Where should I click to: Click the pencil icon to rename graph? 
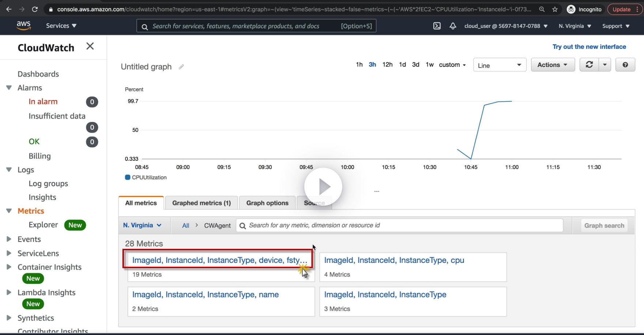[x=181, y=67]
